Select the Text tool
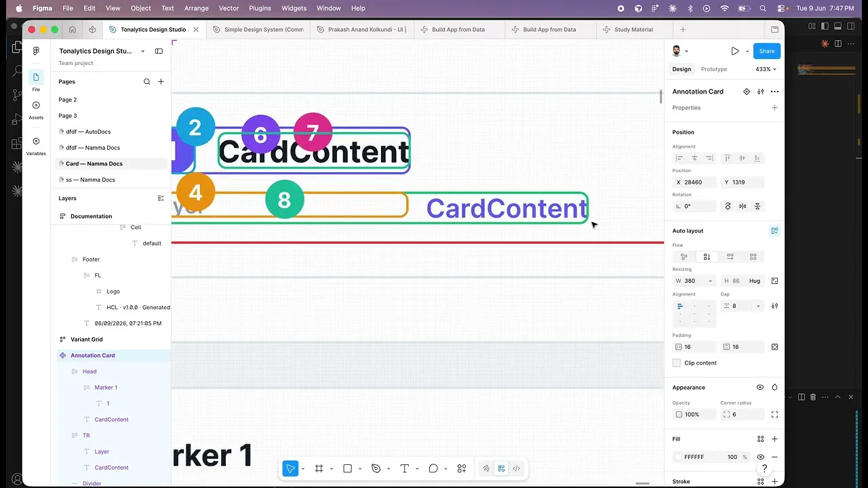Screen dimensions: 868x488 [405, 468]
